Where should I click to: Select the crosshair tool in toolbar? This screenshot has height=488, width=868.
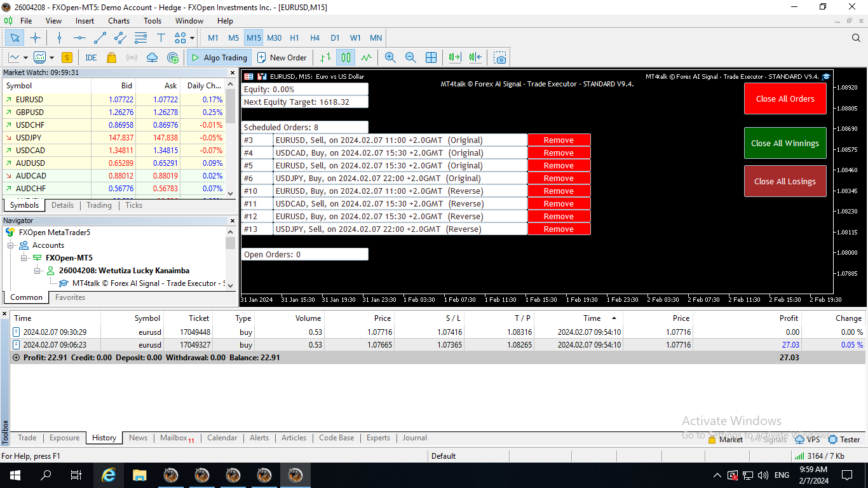(35, 38)
